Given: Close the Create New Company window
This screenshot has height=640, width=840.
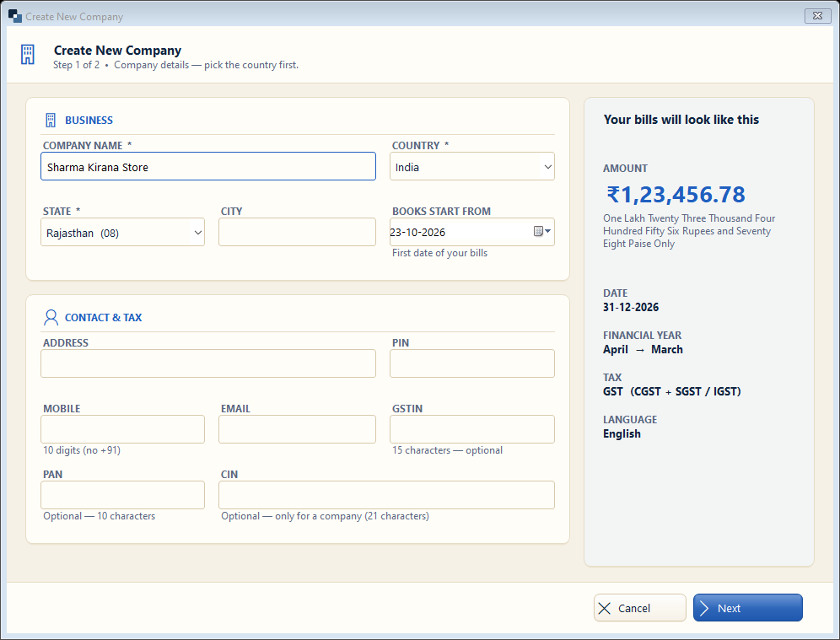Looking at the screenshot, I should pos(817,16).
